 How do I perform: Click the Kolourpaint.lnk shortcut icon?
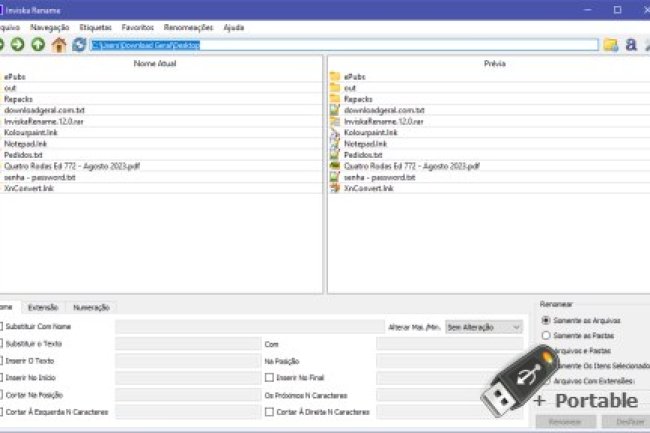[x=335, y=132]
